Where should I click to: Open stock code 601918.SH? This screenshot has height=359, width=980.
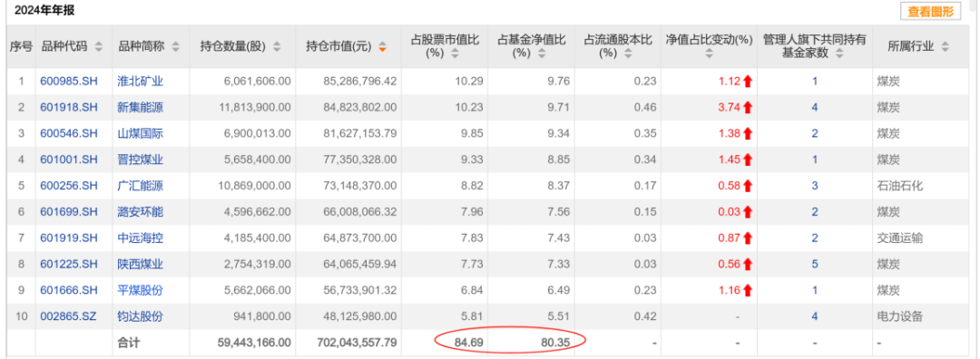click(69, 107)
